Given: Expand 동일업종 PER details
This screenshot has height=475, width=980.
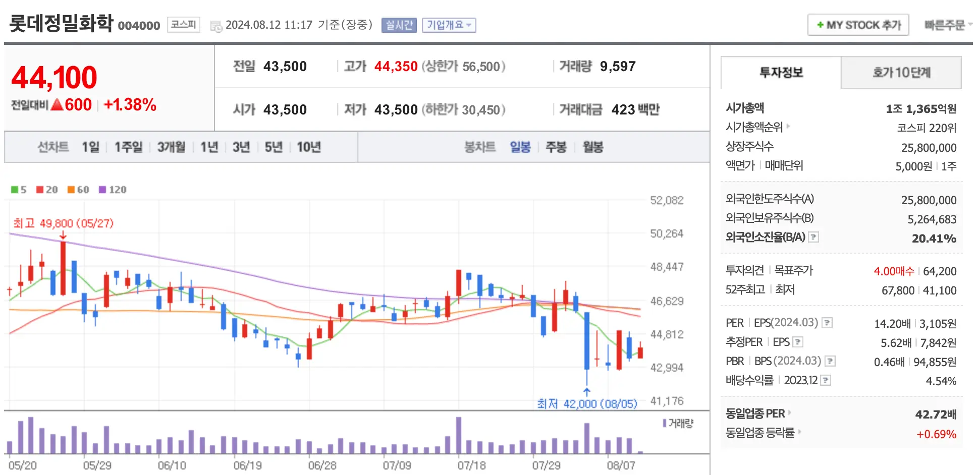Looking at the screenshot, I should pos(789,413).
